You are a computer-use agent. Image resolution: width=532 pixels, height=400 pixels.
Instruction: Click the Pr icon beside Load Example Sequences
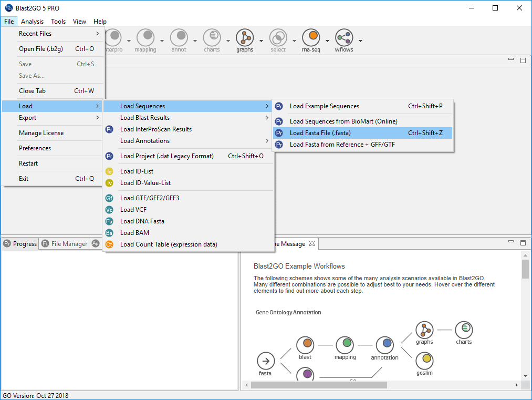tap(279, 106)
